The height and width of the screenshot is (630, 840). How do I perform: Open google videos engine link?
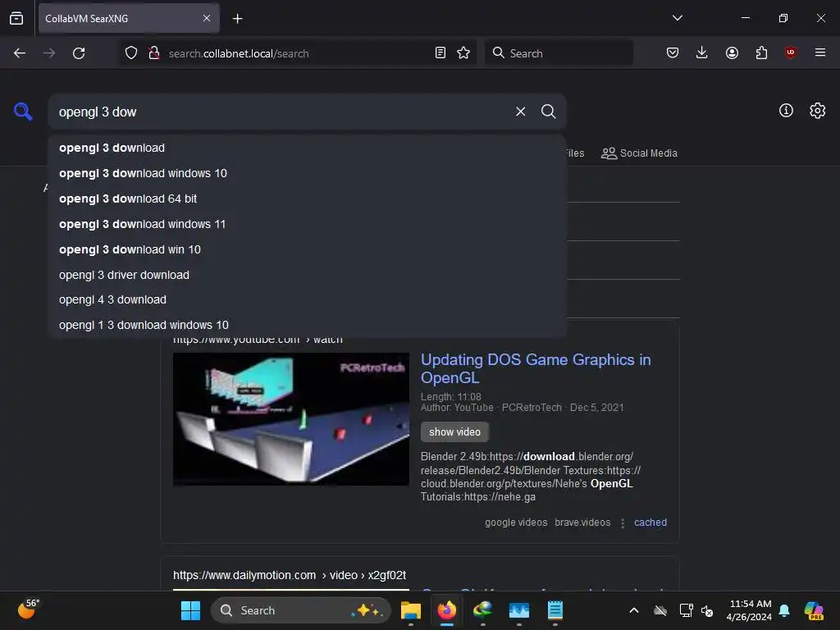click(516, 523)
